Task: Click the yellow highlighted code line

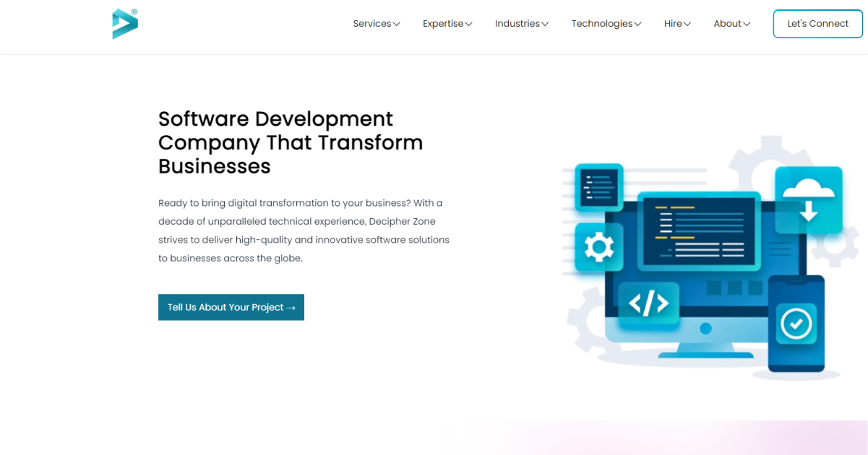Action: [683, 207]
